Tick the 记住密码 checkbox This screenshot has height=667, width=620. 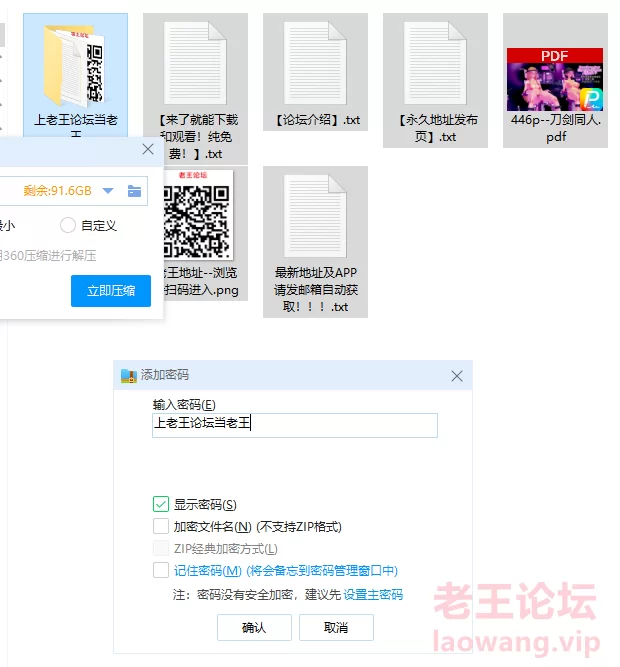(x=161, y=570)
